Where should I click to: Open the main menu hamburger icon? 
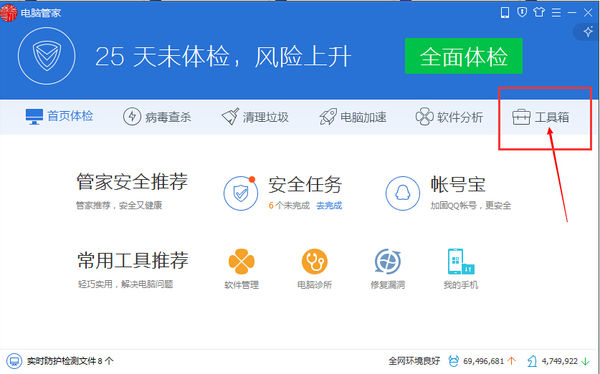click(x=556, y=13)
